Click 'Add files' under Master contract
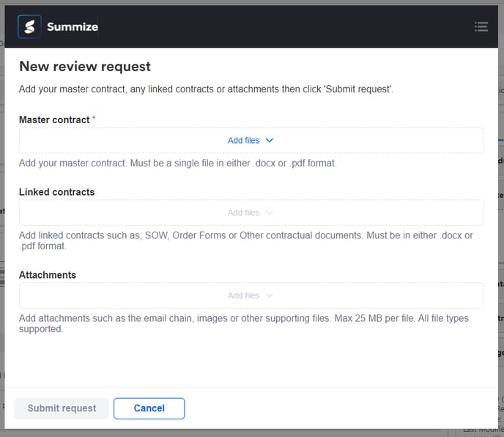This screenshot has height=437, width=504. [243, 141]
